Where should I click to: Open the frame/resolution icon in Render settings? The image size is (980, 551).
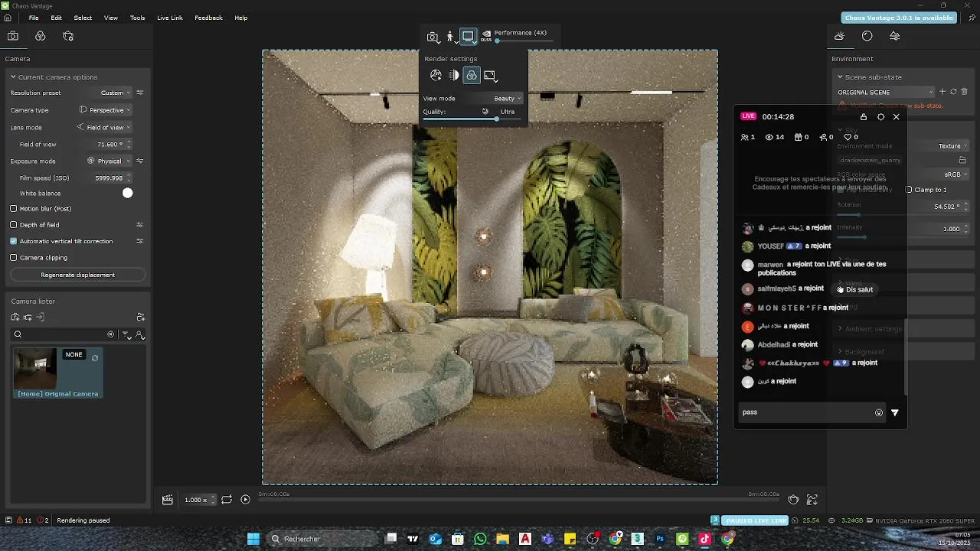[490, 75]
